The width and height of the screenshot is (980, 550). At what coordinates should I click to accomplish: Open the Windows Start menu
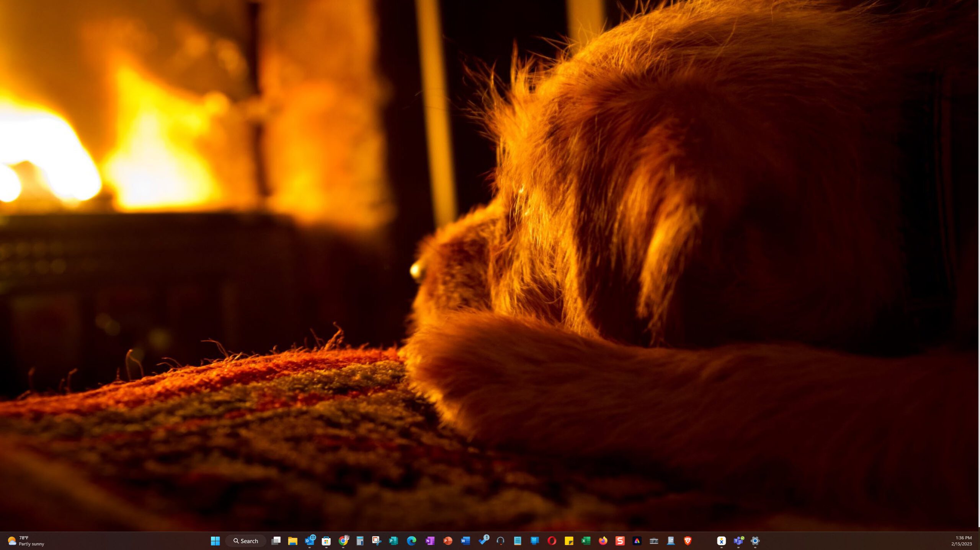pyautogui.click(x=215, y=540)
